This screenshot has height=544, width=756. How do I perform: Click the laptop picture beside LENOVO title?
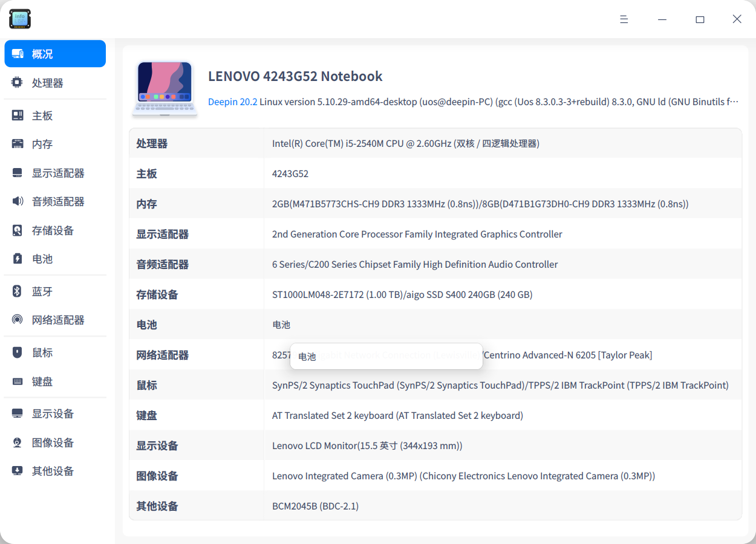pyautogui.click(x=165, y=89)
